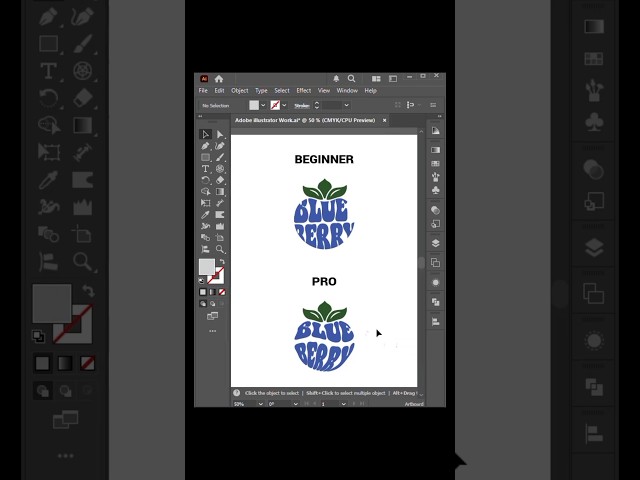Image resolution: width=640 pixels, height=480 pixels.
Task: Open the 50% zoom level dropdown
Action: pos(260,404)
